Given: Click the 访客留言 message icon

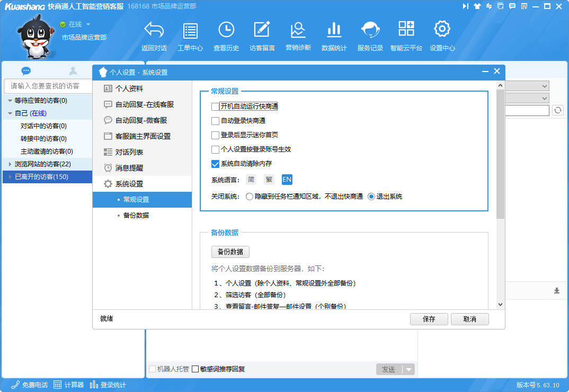Looking at the screenshot, I should tap(262, 30).
